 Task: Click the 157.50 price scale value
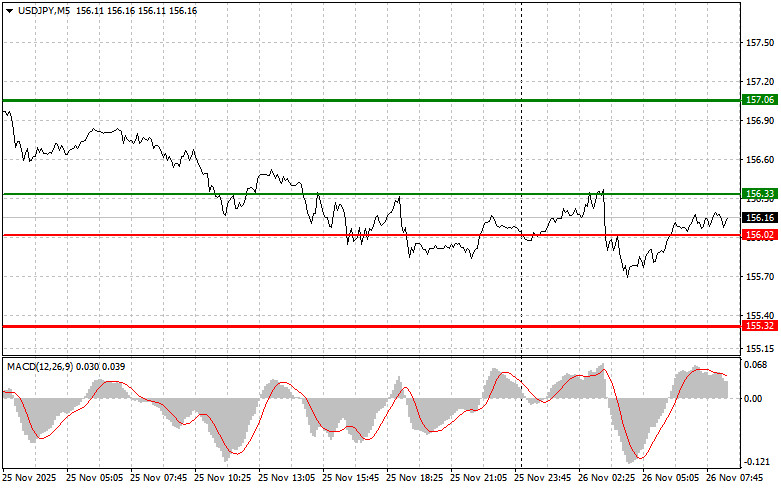point(760,43)
